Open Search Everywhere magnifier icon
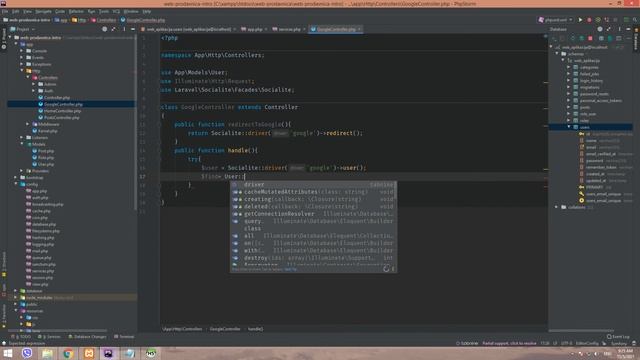Screen dimensions: 640x360 point(635,20)
